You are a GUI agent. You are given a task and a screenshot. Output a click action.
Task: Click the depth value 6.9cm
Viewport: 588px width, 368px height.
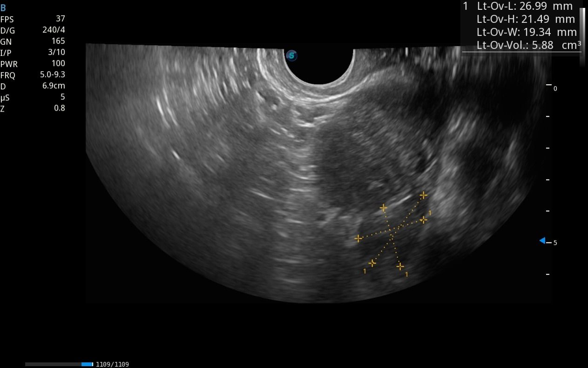(54, 86)
